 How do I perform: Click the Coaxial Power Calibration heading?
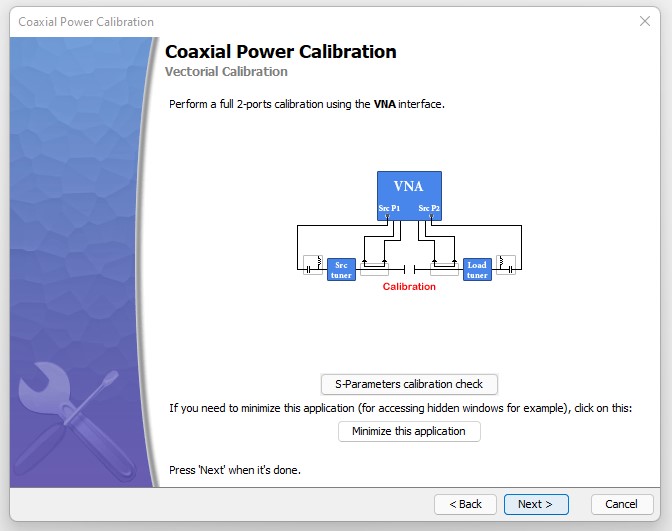coord(281,51)
